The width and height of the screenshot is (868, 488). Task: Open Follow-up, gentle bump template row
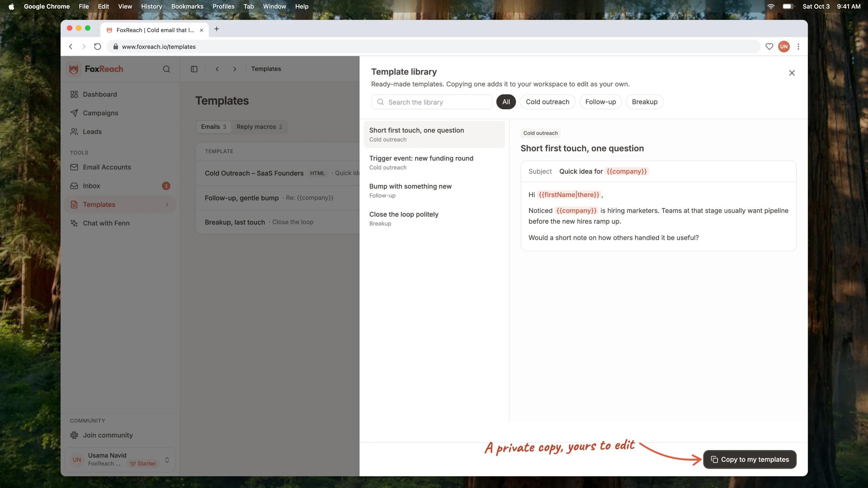click(278, 198)
